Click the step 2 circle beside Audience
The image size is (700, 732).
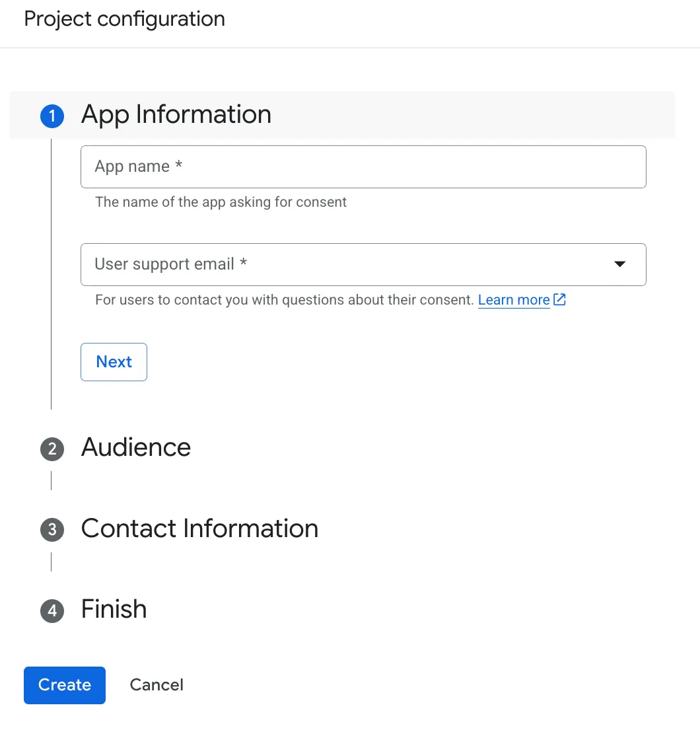(x=52, y=449)
